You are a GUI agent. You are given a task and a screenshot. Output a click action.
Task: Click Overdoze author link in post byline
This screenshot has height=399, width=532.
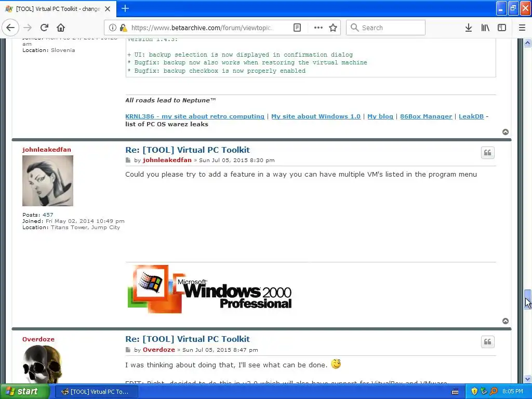(159, 350)
